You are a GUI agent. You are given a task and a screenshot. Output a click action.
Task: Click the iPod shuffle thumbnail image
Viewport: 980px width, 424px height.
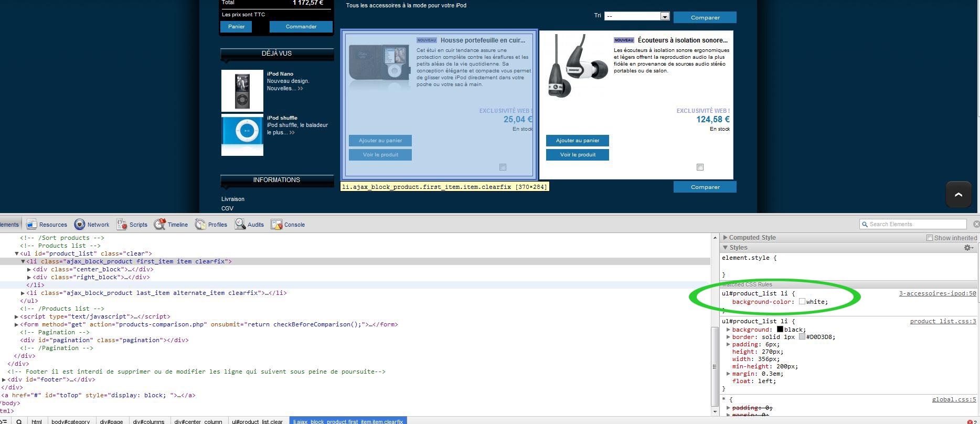click(x=242, y=135)
